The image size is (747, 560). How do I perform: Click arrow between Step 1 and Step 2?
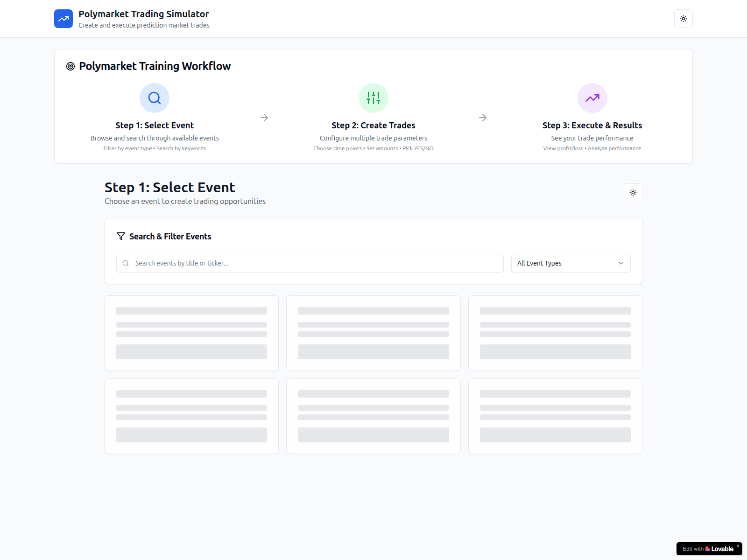[264, 118]
